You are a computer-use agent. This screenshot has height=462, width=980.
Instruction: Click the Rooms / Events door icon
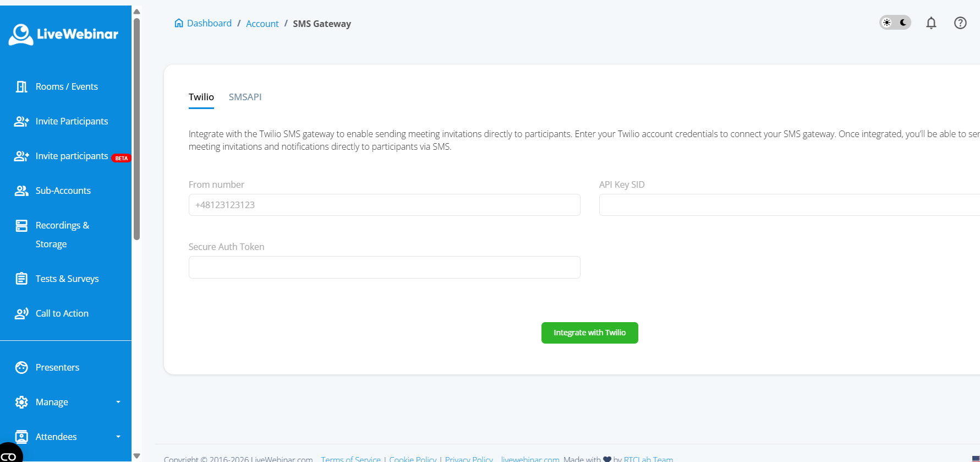21,86
